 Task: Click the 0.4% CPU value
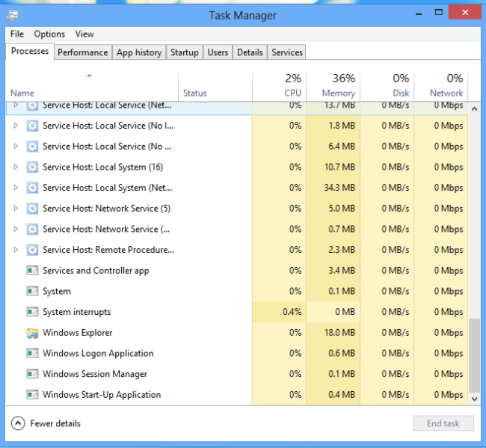[x=292, y=312]
